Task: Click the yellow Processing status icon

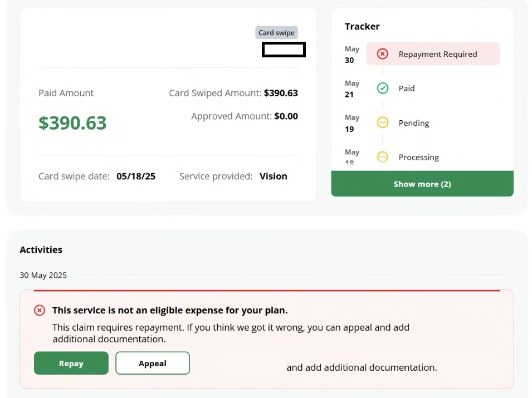Action: (x=382, y=157)
